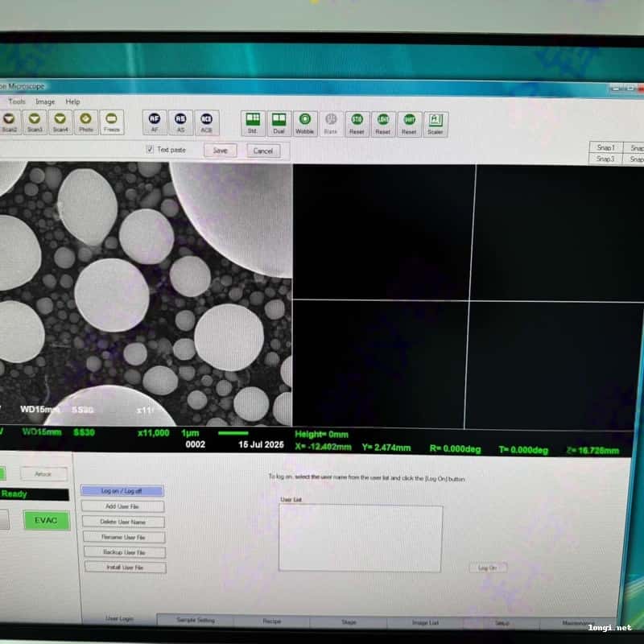Enable the Wobble function
Screen dimensions: 644x644
point(305,122)
